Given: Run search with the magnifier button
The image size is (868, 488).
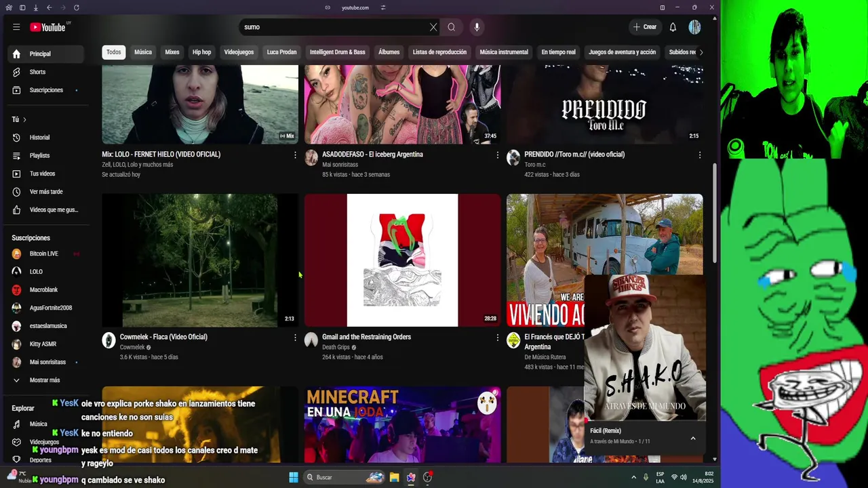Looking at the screenshot, I should pos(452,27).
